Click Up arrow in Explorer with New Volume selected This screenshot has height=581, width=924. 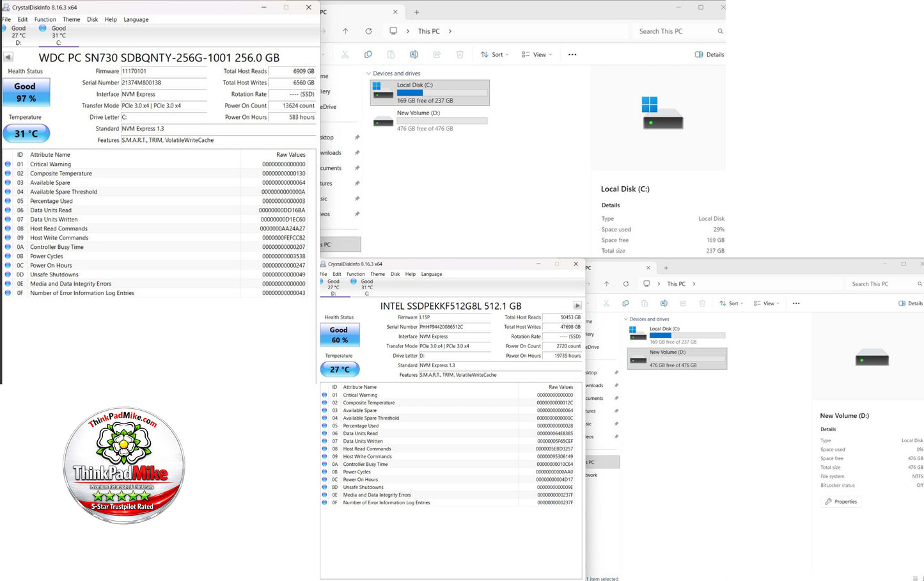click(x=606, y=283)
